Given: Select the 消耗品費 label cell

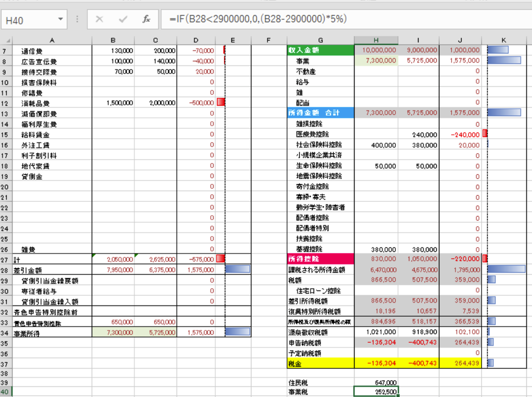Looking at the screenshot, I should point(52,103).
